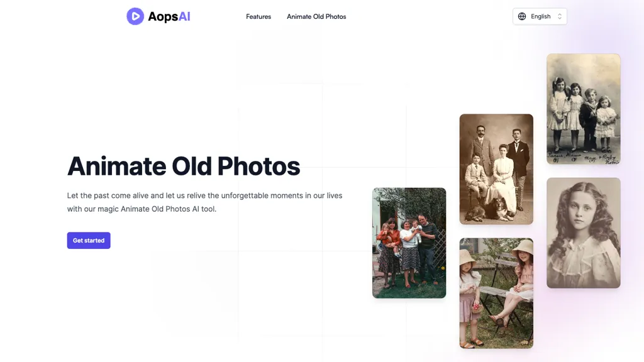Click the up-down chevron in language selector
The image size is (644, 362).
point(559,16)
